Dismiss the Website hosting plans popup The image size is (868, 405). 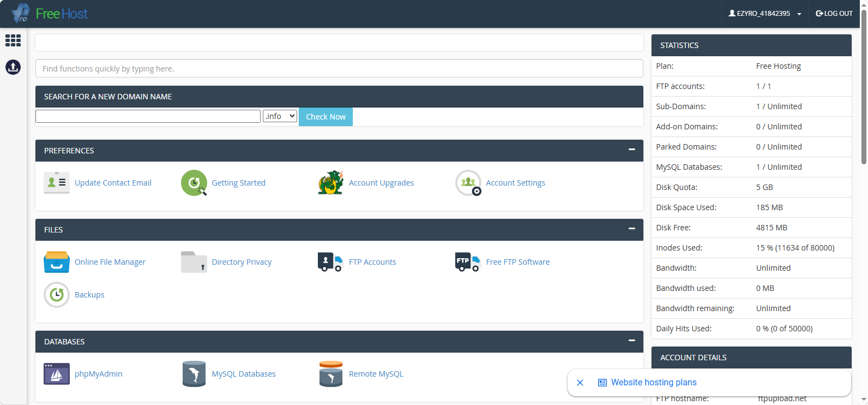point(580,383)
